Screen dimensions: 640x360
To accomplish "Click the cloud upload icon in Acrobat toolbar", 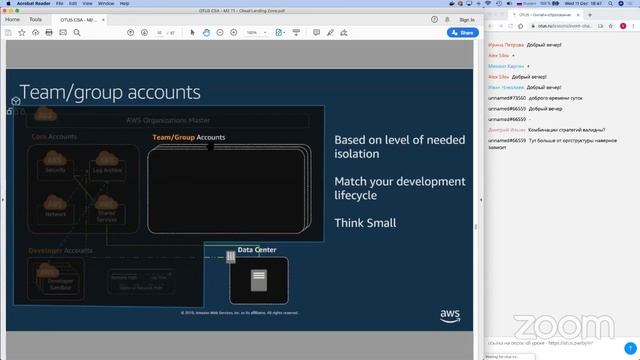I will pyautogui.click(x=36, y=33).
